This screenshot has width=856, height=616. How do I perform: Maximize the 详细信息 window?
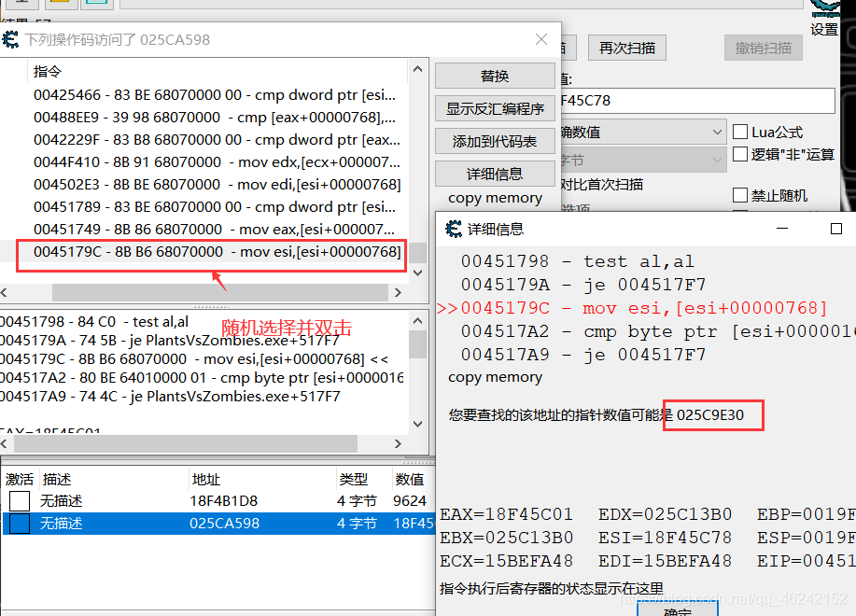pos(835,229)
